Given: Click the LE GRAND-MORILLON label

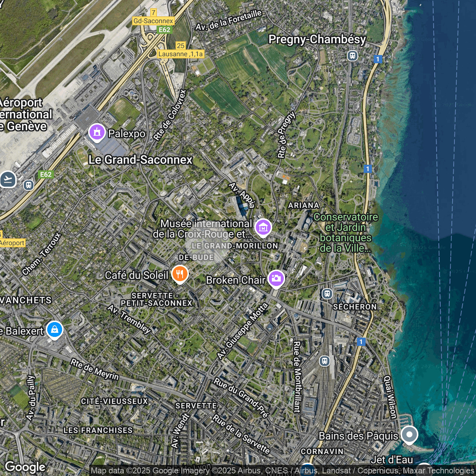Looking at the screenshot, I should click(x=235, y=246).
